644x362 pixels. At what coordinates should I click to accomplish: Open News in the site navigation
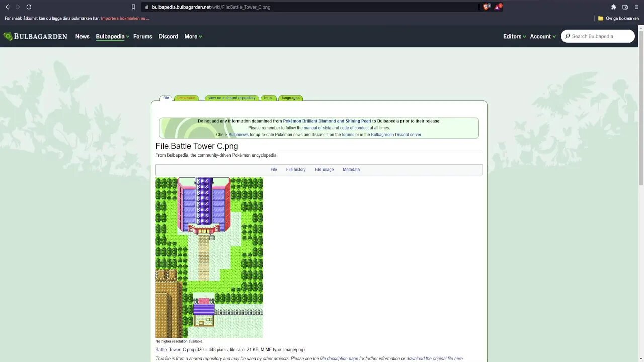(x=82, y=36)
